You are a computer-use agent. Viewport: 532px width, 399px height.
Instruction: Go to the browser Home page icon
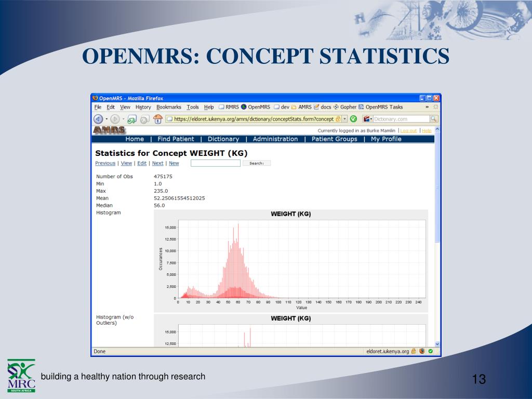[x=158, y=119]
